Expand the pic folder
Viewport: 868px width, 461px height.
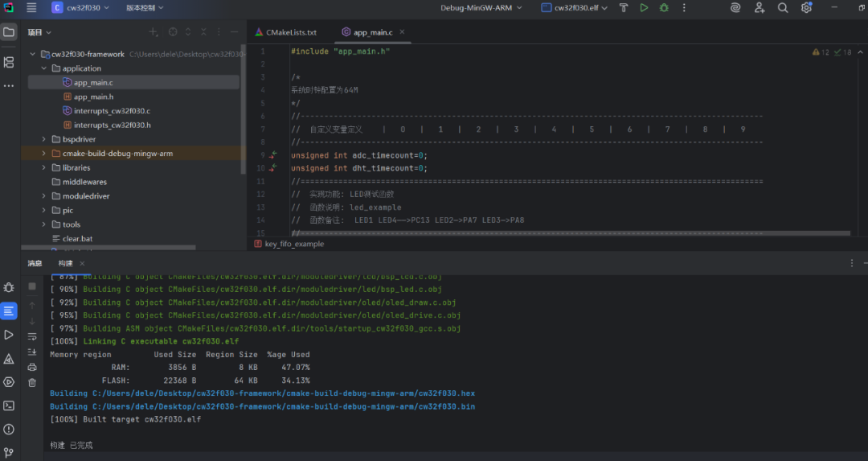(x=43, y=210)
